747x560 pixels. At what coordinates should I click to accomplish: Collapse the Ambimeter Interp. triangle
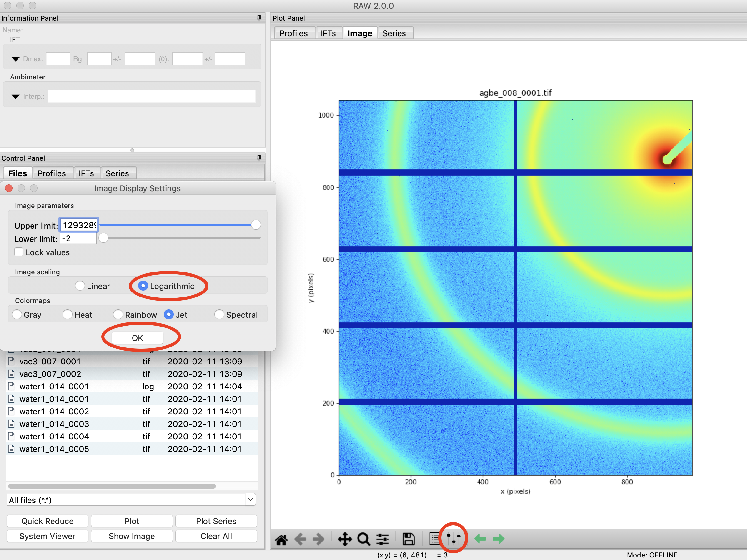point(16,97)
